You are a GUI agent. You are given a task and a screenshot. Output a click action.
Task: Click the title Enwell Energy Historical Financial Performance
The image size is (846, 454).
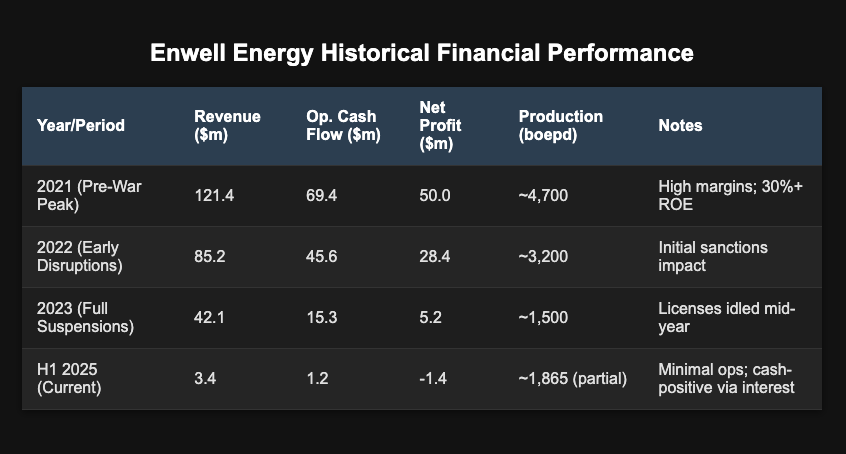[421, 53]
